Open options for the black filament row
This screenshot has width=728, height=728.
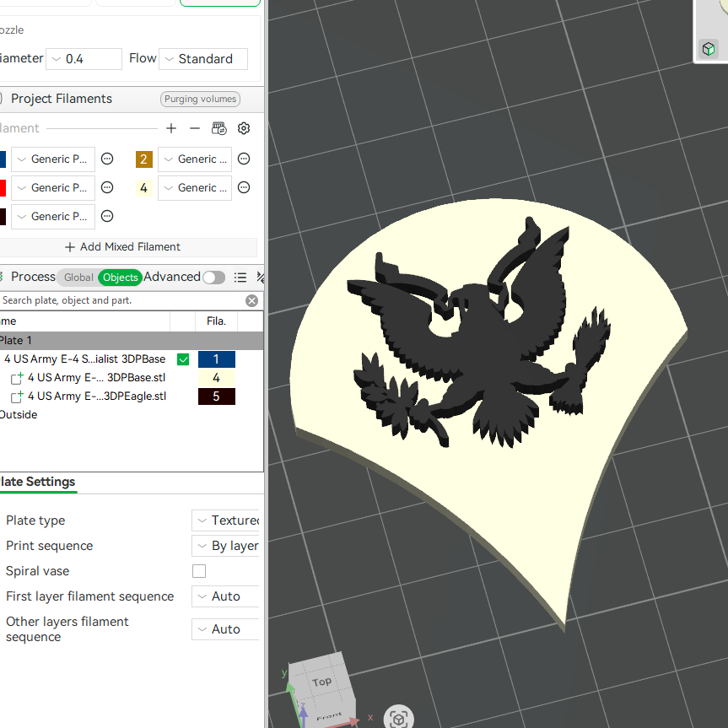click(x=107, y=216)
